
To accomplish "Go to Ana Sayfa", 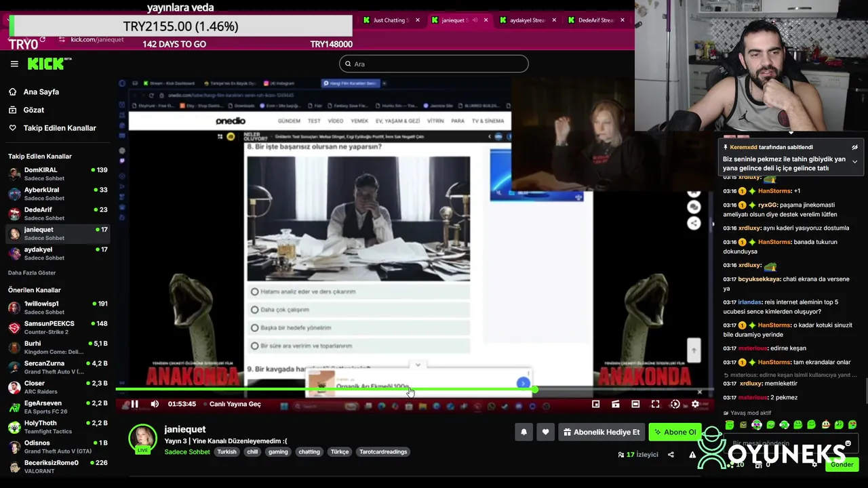I will click(41, 91).
